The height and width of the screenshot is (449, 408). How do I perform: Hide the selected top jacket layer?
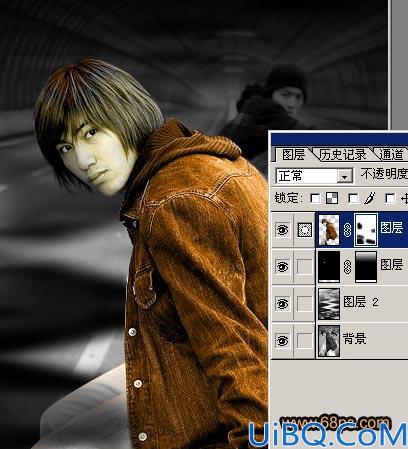pos(282,230)
